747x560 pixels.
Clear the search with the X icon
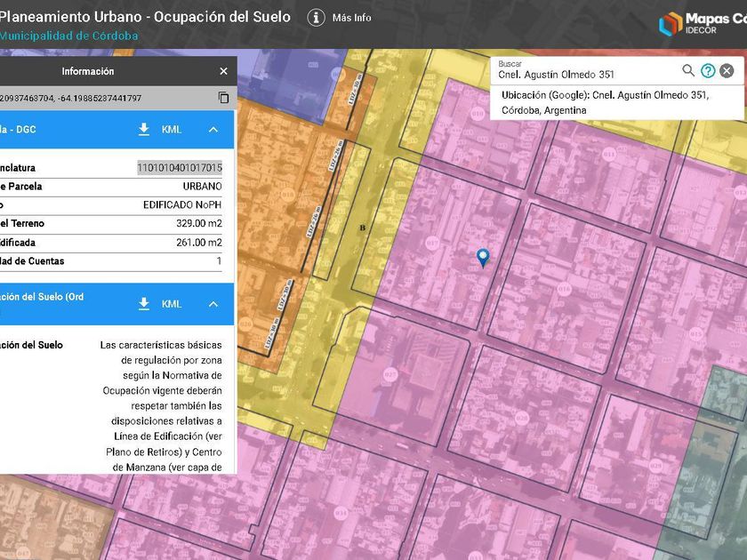pos(727,71)
